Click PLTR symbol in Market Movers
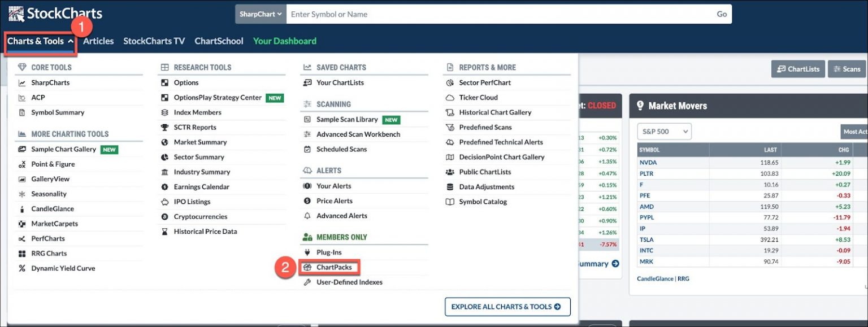This screenshot has height=327, width=868. point(646,174)
